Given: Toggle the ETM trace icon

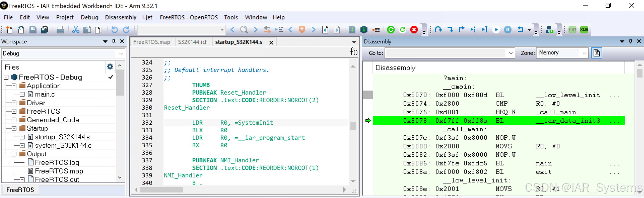Looking at the screenshot, I should pyautogui.click(x=572, y=30).
